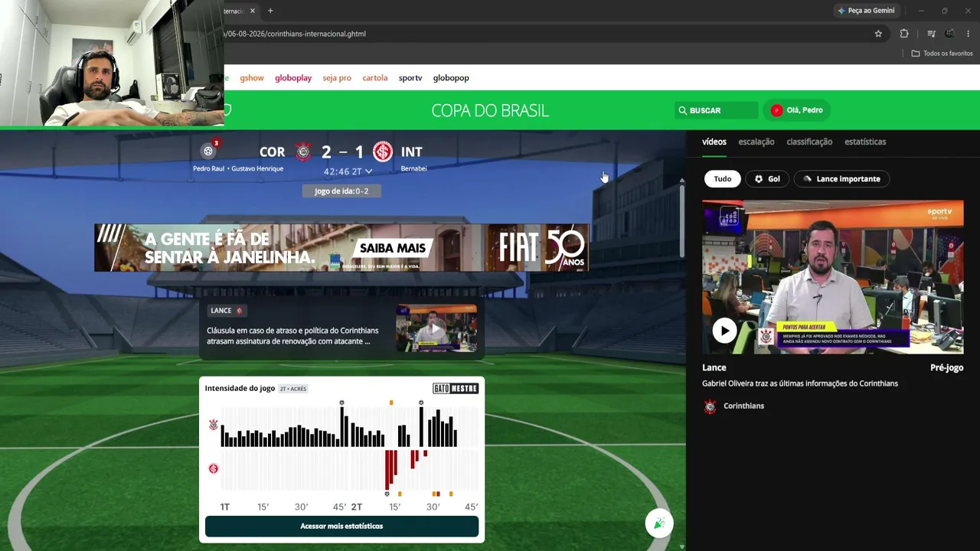Click the page vertical scrollbar thumb

click(x=681, y=220)
